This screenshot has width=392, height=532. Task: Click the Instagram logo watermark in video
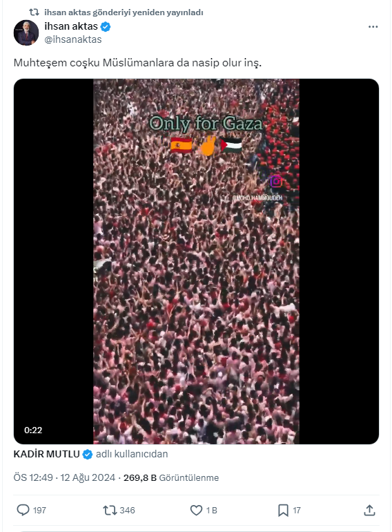tap(276, 181)
